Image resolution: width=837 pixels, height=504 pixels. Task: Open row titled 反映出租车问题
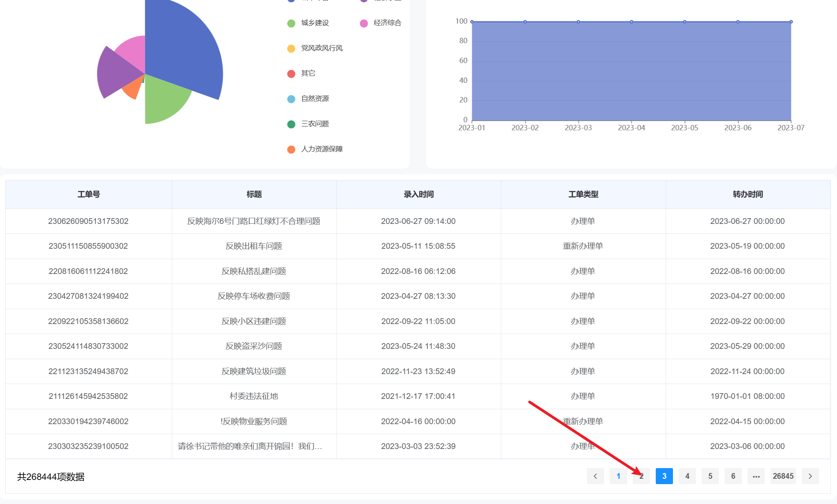[254, 246]
